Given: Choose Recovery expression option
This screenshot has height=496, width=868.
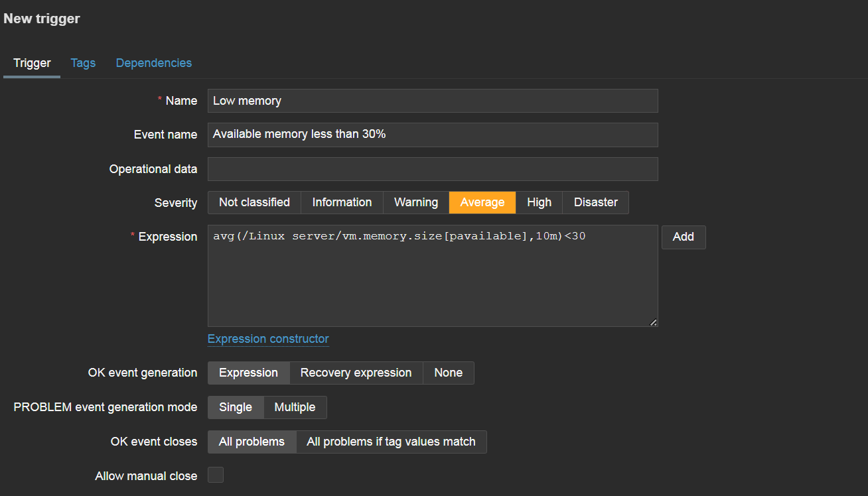Looking at the screenshot, I should tap(356, 373).
